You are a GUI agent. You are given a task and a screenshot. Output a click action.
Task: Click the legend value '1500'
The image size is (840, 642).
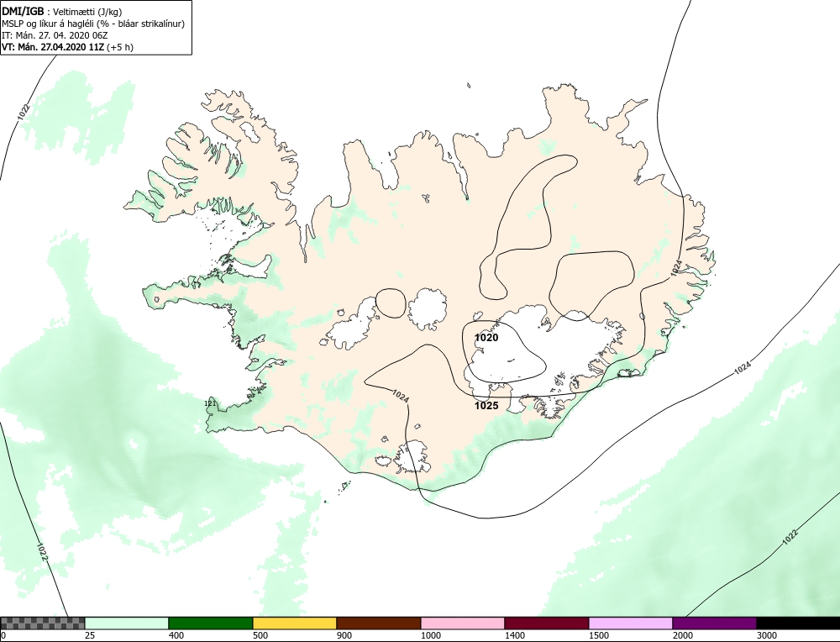[x=599, y=635]
